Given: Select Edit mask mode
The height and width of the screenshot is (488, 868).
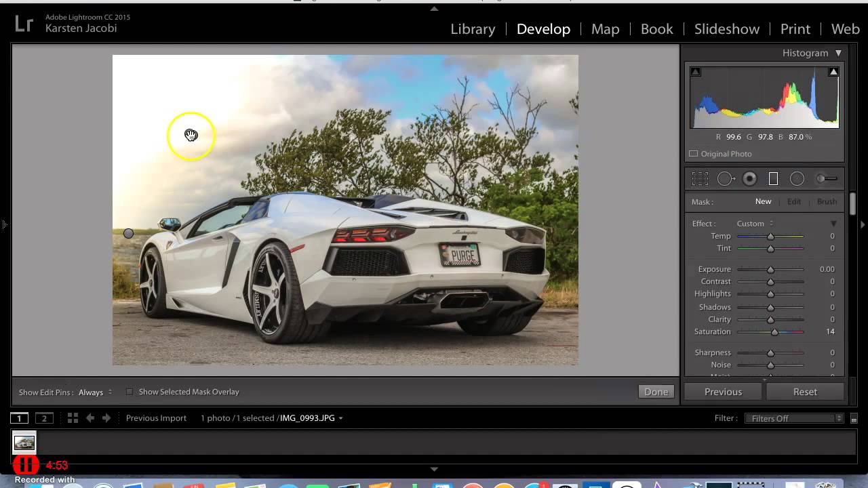Looking at the screenshot, I should (x=794, y=201).
